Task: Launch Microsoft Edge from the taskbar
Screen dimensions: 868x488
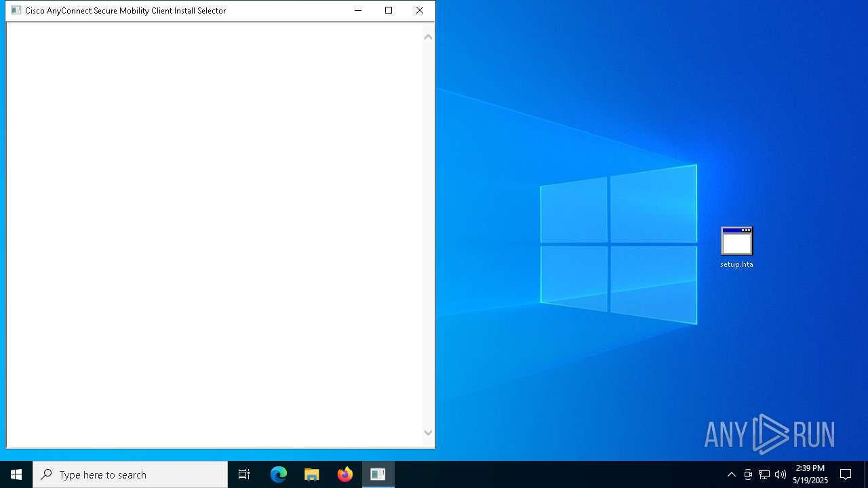Action: (279, 474)
